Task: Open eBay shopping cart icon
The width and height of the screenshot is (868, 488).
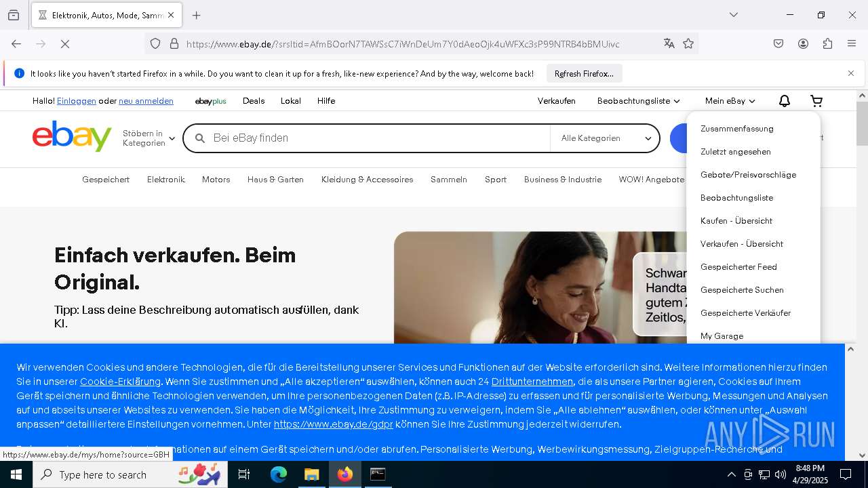Action: click(816, 101)
